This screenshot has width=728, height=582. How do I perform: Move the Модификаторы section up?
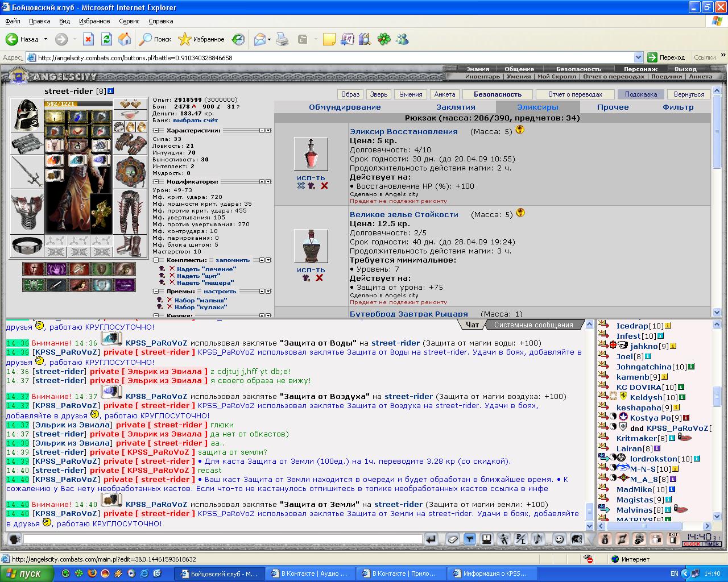[x=262, y=182]
